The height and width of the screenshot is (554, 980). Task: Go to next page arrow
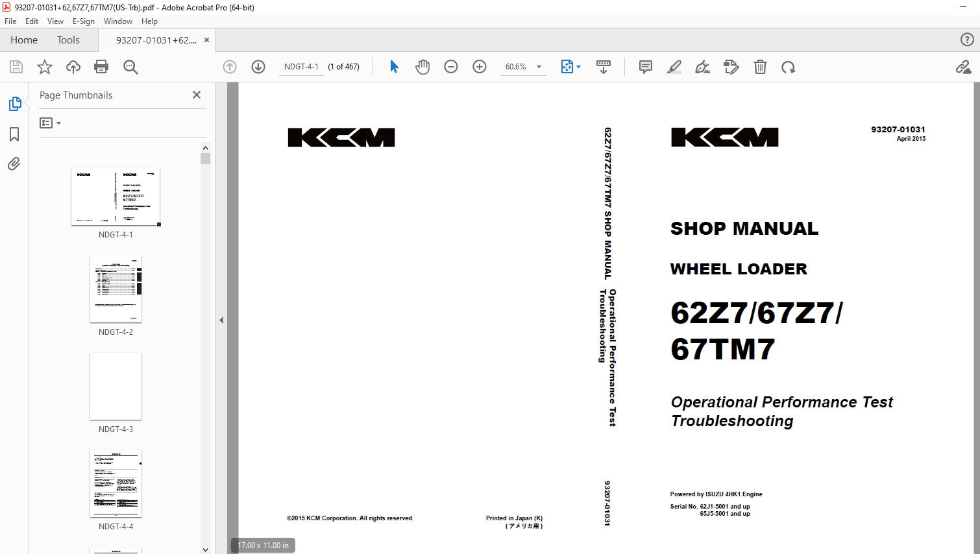pos(258,67)
